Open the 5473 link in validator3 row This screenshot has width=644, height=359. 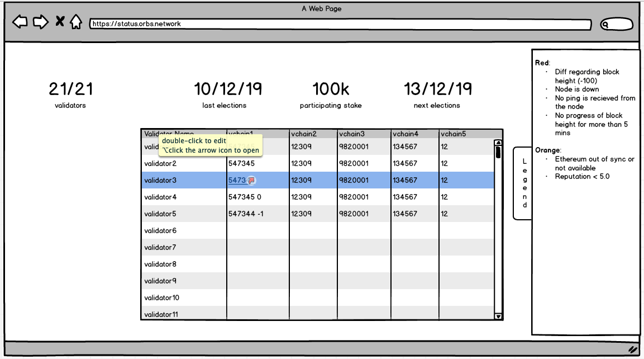click(x=237, y=180)
